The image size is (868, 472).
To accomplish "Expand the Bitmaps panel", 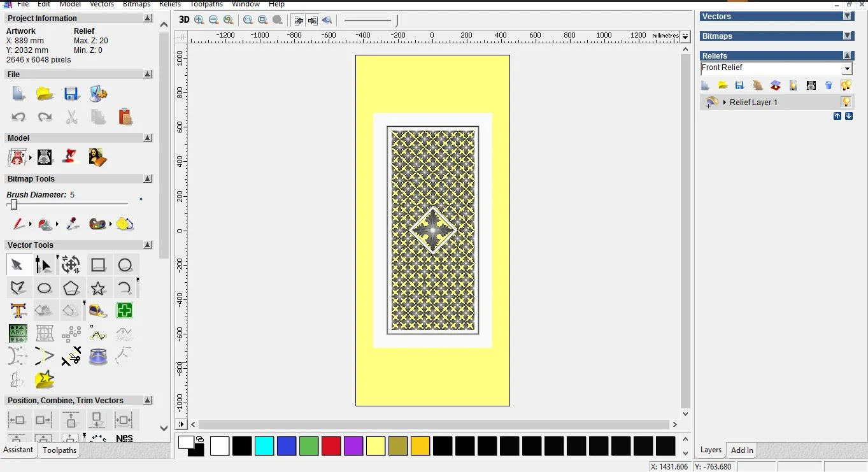I will 847,36.
